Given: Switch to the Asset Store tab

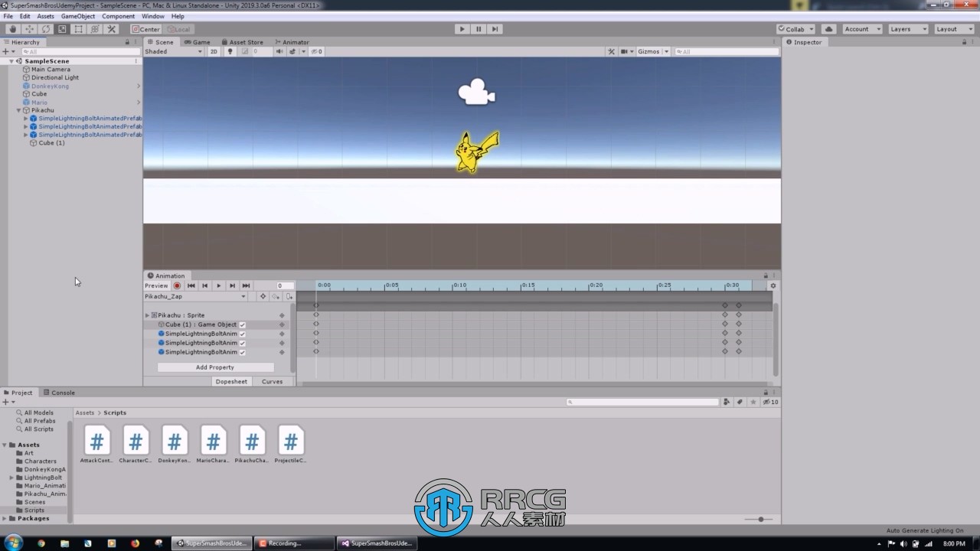Looking at the screenshot, I should [243, 42].
